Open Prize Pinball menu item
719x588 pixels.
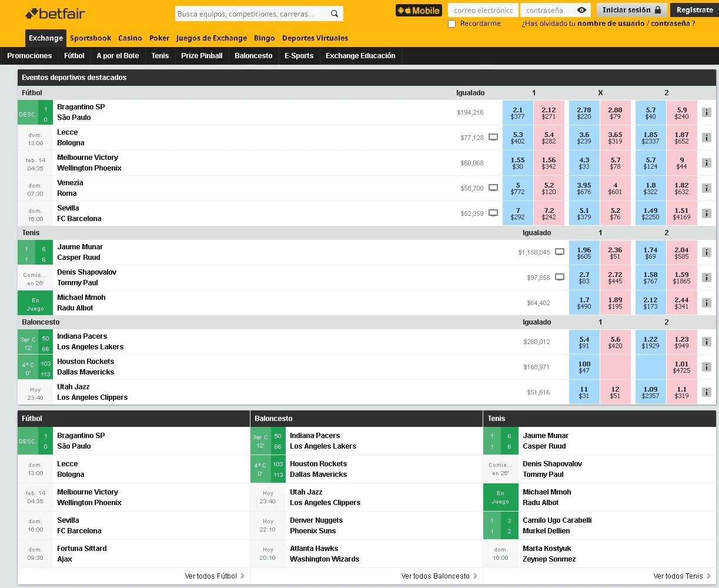tap(202, 56)
